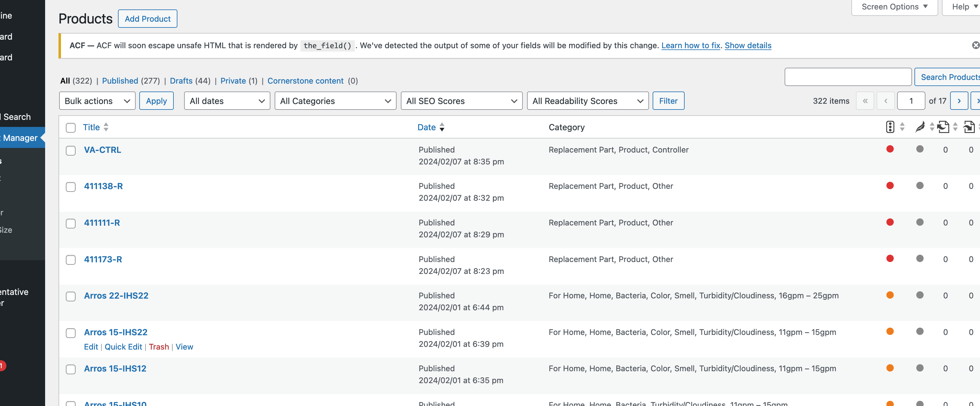Click the grey readability dot for 411173-R
Screen dimensions: 980x406
[920, 259]
